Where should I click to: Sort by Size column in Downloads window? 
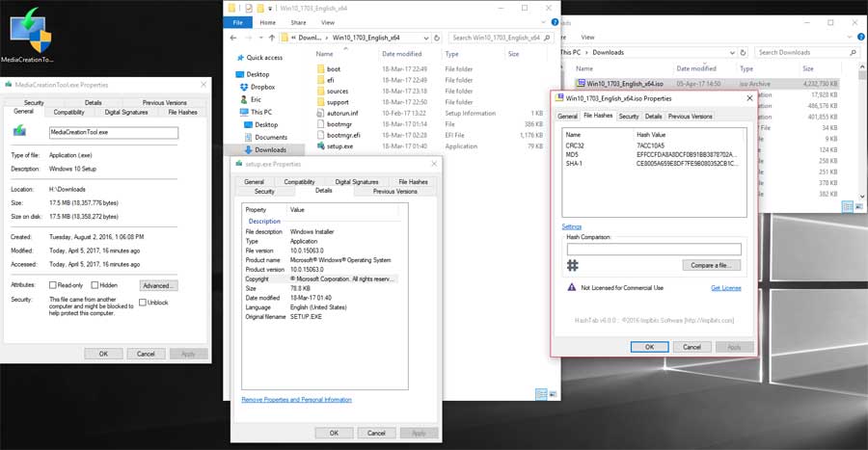[808, 68]
